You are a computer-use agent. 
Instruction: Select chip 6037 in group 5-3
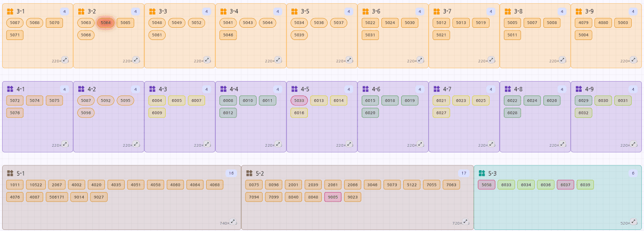[565, 185]
